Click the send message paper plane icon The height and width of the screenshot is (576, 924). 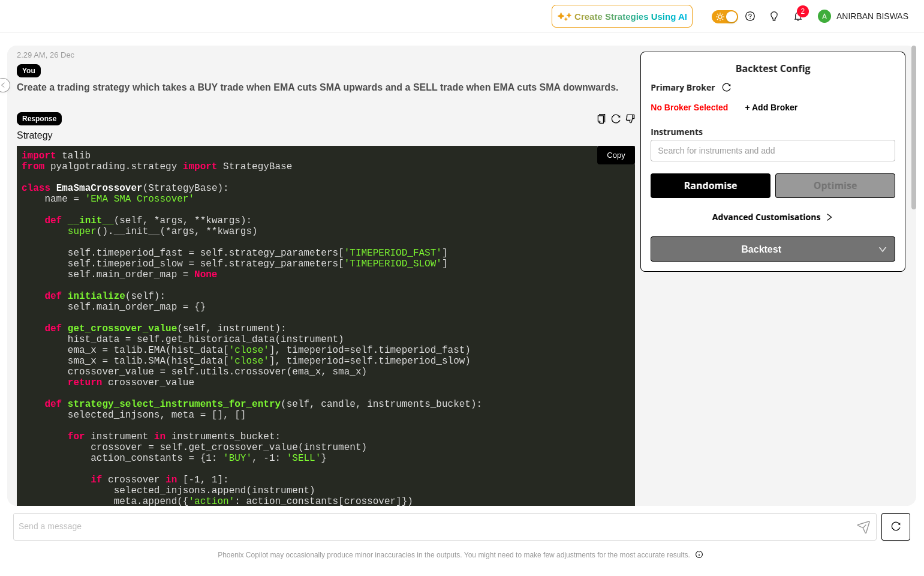(x=863, y=527)
